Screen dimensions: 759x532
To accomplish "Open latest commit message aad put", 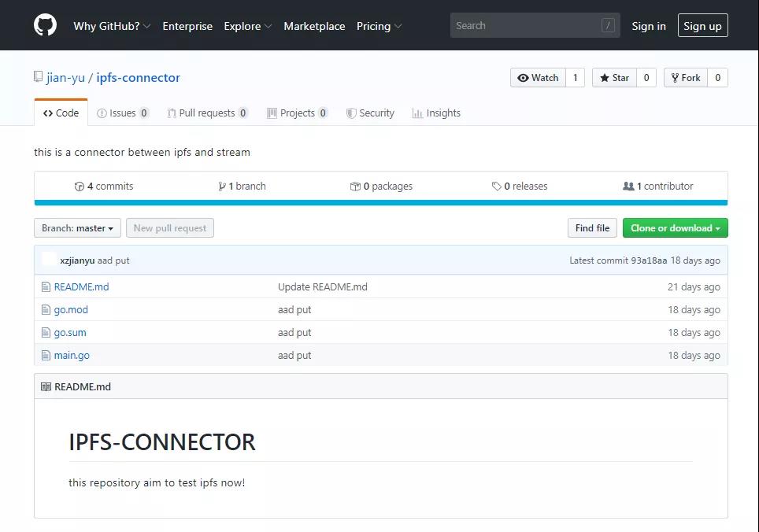I will click(113, 260).
